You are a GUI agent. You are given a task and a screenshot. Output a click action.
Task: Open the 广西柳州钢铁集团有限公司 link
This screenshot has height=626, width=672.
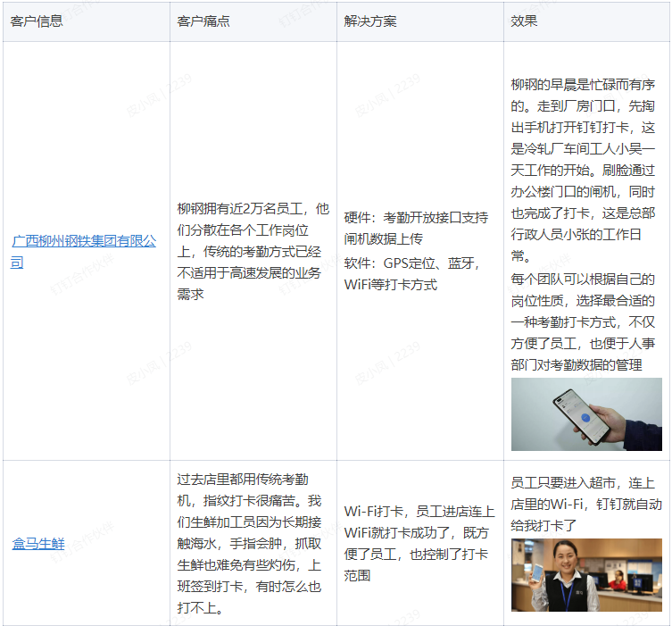(84, 251)
